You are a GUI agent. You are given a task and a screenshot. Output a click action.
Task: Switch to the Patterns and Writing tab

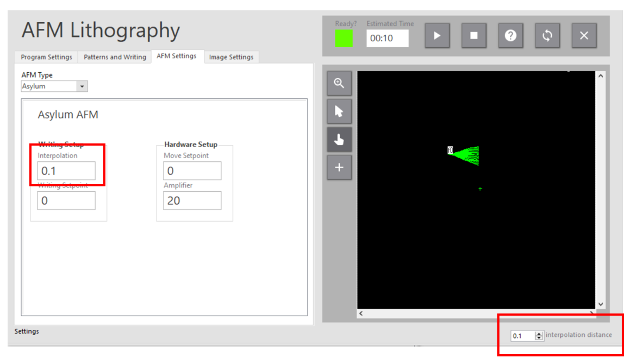coord(114,57)
